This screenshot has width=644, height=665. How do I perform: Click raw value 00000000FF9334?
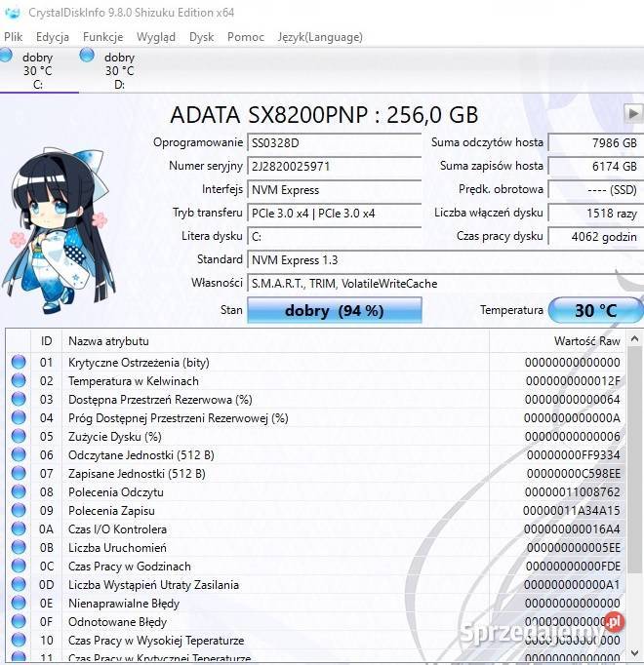pos(573,455)
